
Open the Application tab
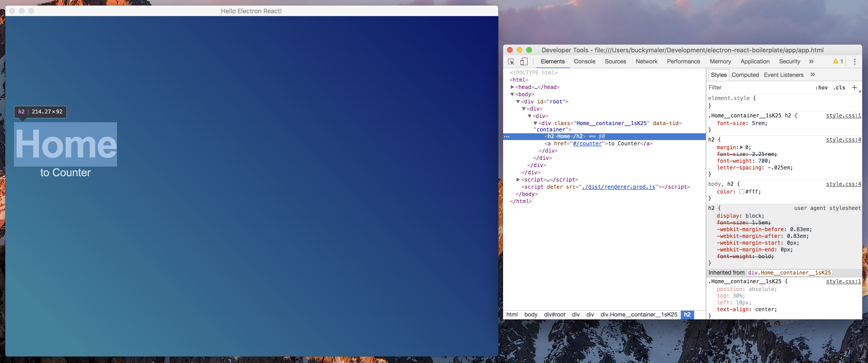pos(755,61)
